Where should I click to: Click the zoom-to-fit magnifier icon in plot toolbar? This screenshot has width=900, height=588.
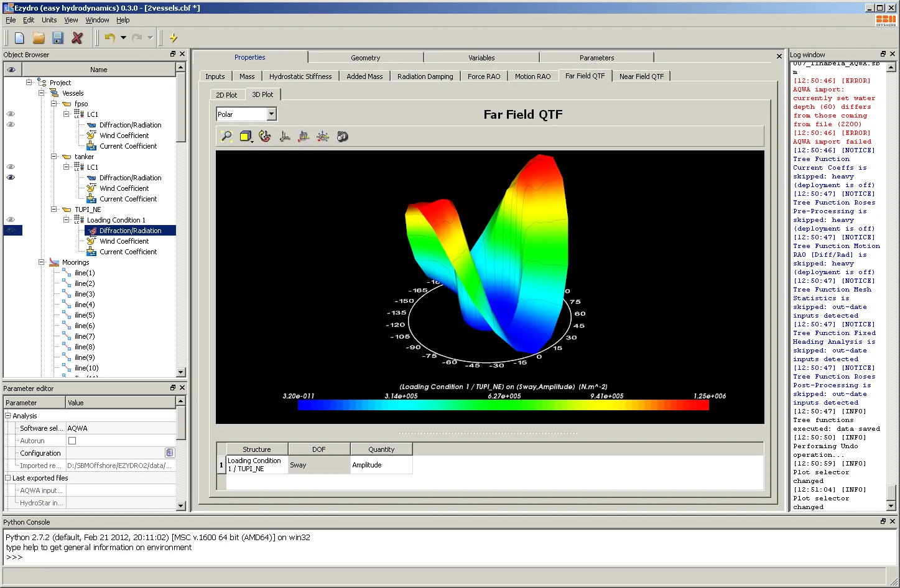[226, 136]
